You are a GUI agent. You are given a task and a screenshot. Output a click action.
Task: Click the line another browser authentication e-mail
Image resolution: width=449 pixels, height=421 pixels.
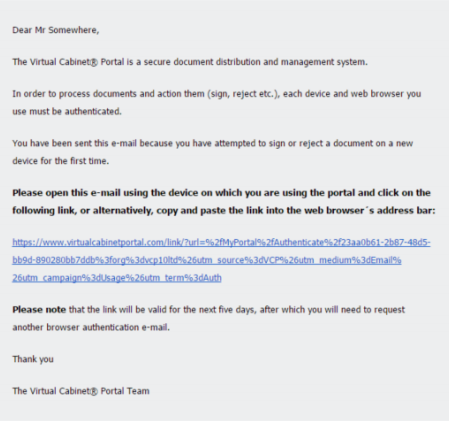pyautogui.click(x=91, y=327)
